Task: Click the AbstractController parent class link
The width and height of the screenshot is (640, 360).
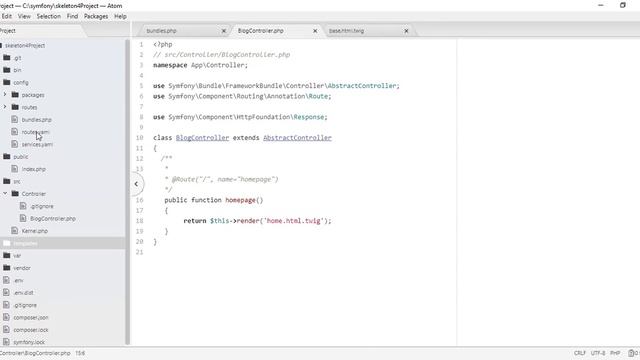Action: click(x=297, y=138)
